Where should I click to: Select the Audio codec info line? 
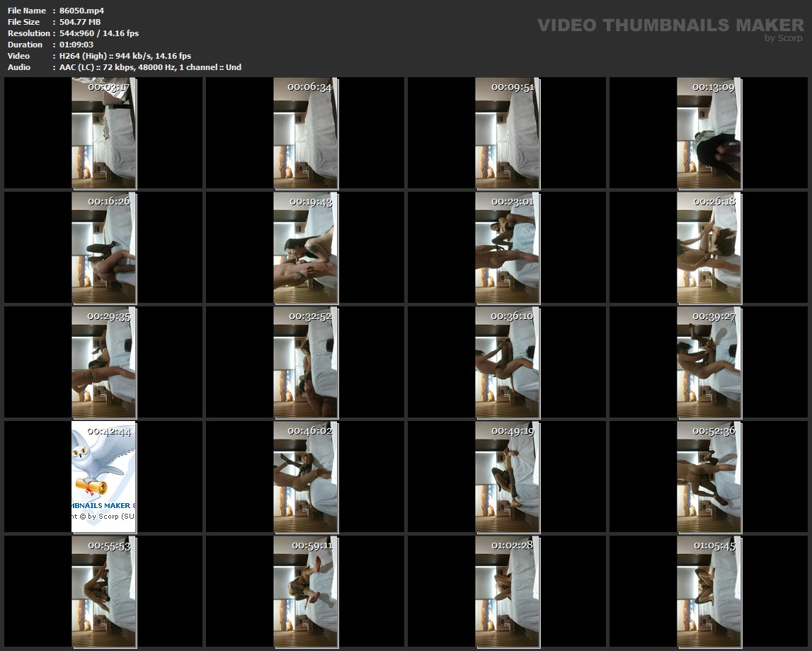tap(150, 67)
